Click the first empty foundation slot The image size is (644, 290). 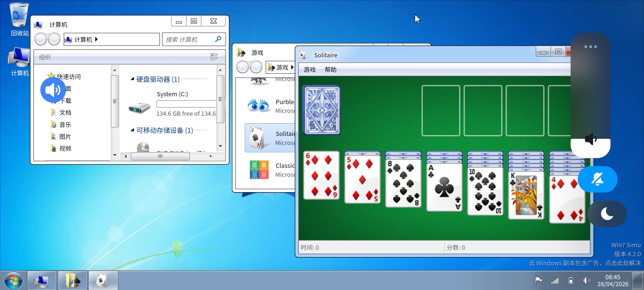click(441, 111)
